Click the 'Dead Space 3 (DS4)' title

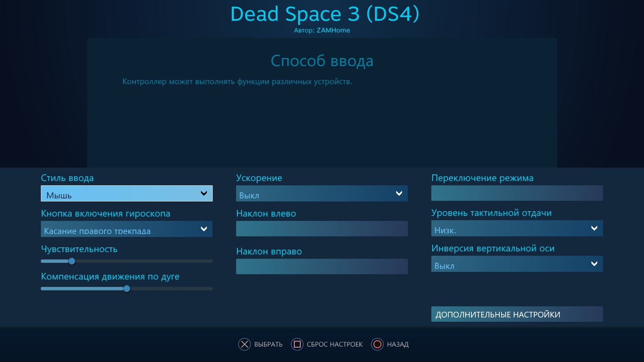pos(324,14)
